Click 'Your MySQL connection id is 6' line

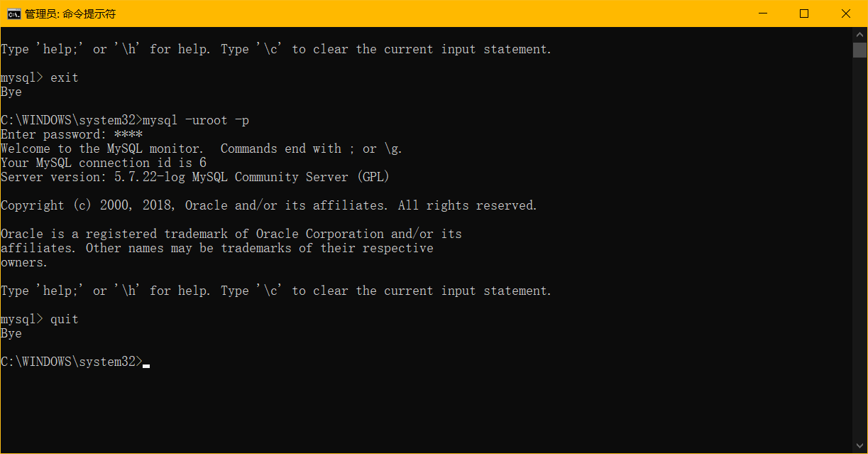click(104, 163)
